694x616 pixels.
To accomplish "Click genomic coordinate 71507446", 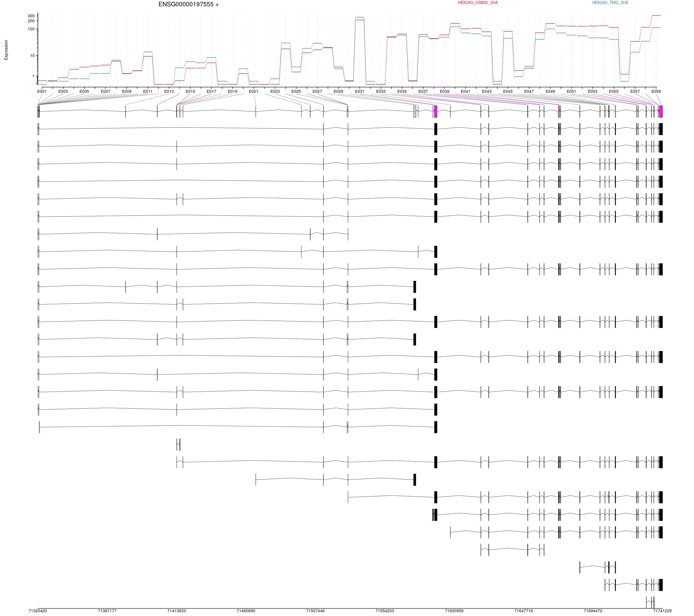I will 315,611.
